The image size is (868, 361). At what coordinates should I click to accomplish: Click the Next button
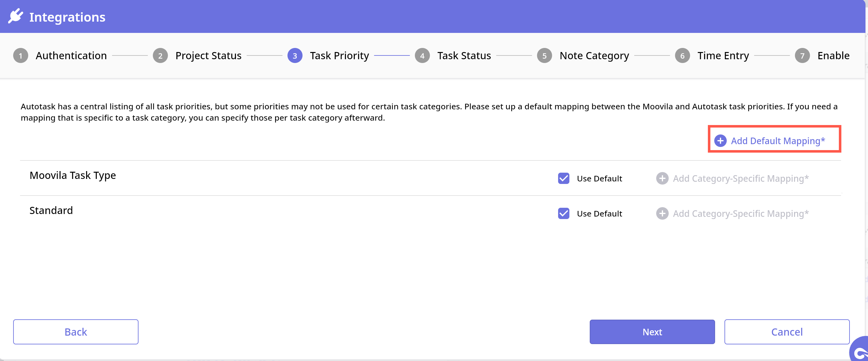[652, 332]
